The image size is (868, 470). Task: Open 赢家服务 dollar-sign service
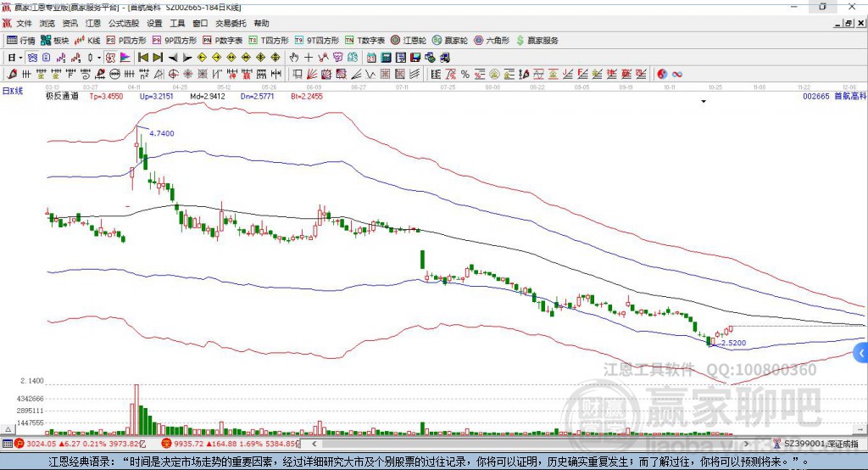[537, 41]
